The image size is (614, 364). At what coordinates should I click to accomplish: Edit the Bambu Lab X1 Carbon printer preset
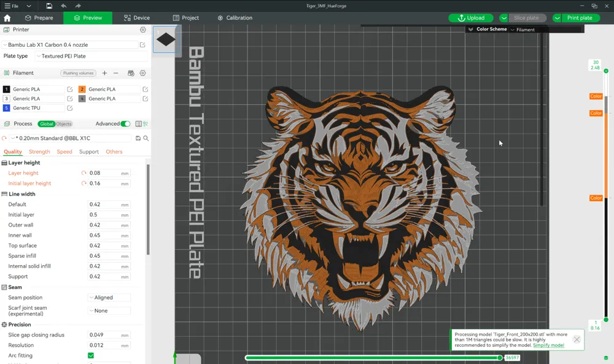coord(142,45)
